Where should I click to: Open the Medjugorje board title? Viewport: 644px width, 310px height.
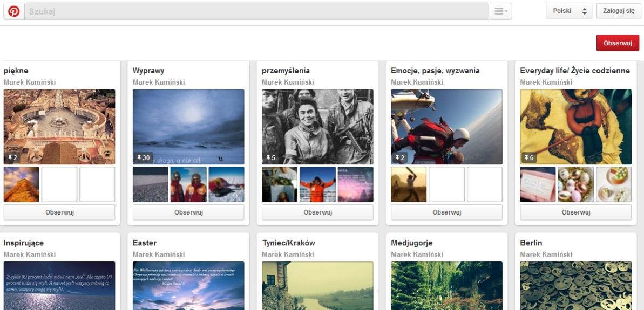click(x=411, y=243)
